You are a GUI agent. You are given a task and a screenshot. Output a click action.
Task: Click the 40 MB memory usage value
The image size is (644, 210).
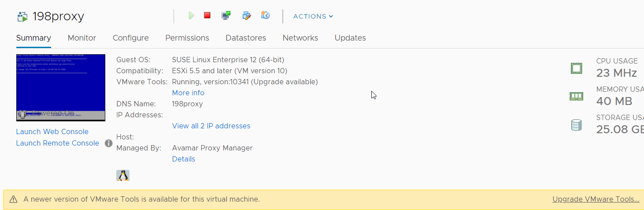pyautogui.click(x=614, y=101)
